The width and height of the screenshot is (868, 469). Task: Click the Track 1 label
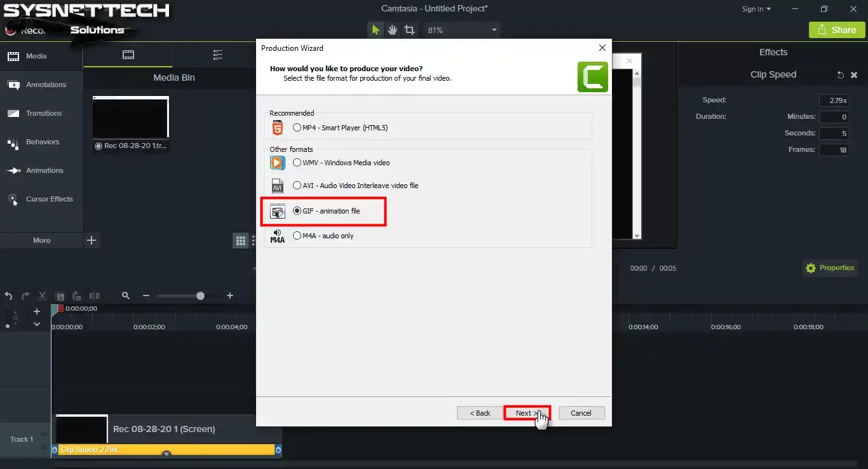[x=22, y=439]
